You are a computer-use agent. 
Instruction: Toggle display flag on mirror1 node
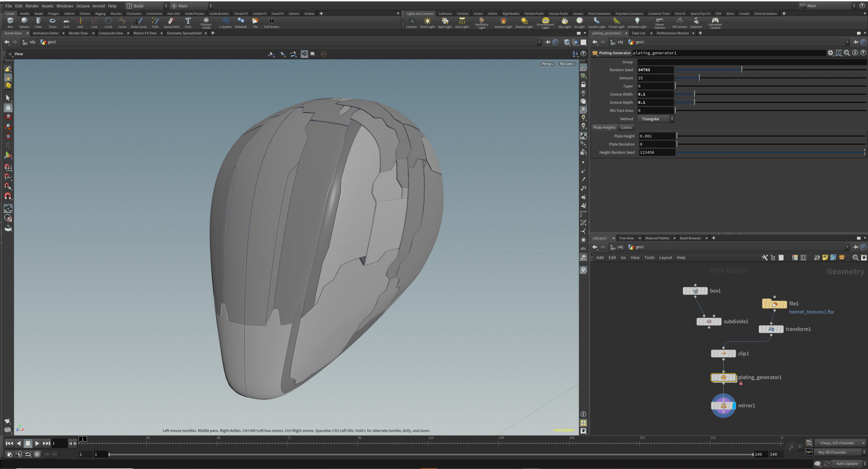coord(734,406)
